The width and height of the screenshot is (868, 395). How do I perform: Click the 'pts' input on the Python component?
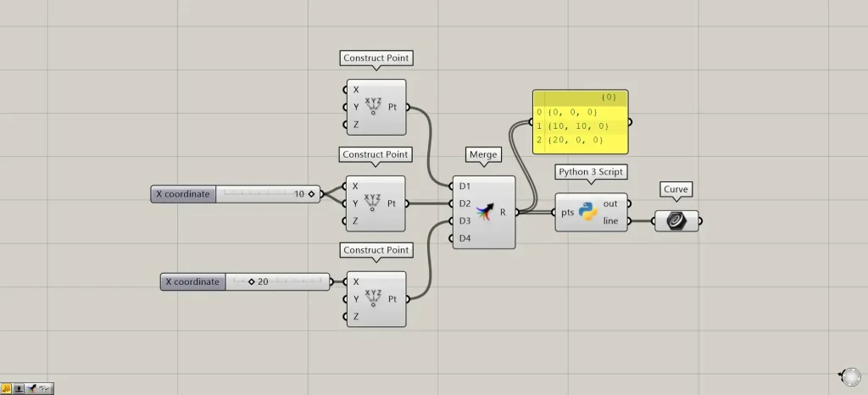pyautogui.click(x=568, y=213)
